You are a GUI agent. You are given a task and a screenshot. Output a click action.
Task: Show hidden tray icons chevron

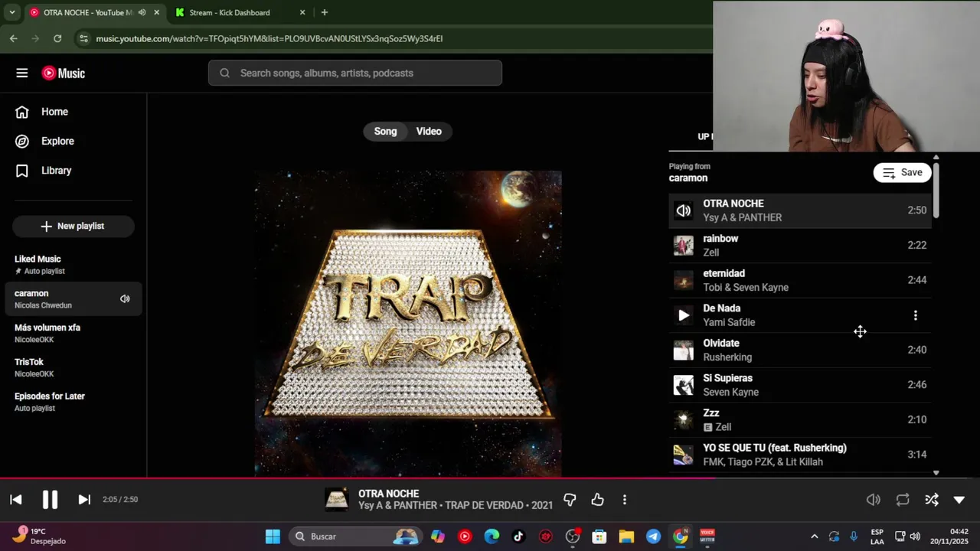tap(814, 536)
